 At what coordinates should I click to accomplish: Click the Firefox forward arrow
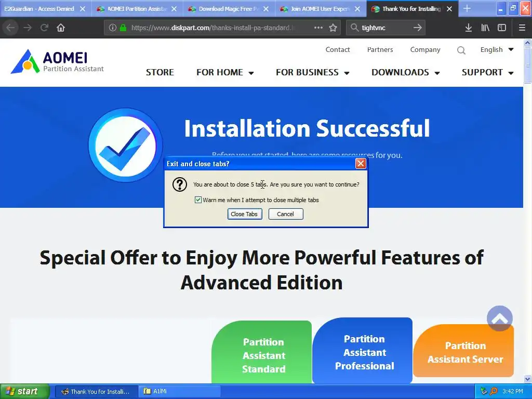(x=28, y=28)
